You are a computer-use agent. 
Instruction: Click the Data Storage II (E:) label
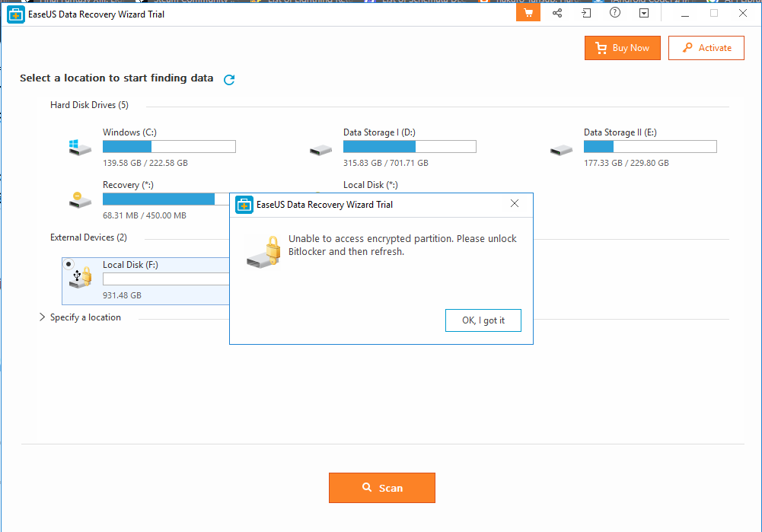pos(620,132)
